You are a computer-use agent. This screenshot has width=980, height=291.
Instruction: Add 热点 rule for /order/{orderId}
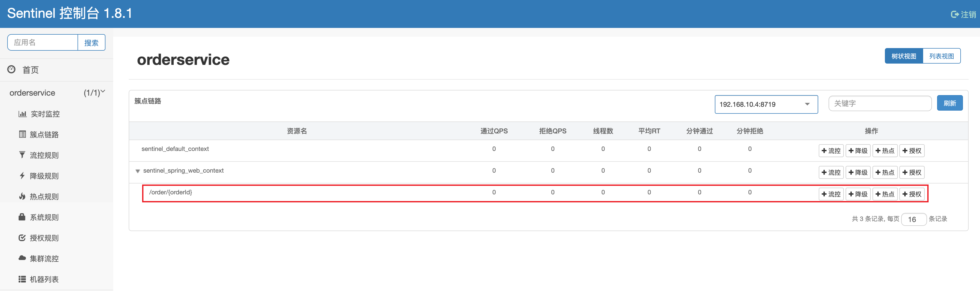(x=885, y=194)
